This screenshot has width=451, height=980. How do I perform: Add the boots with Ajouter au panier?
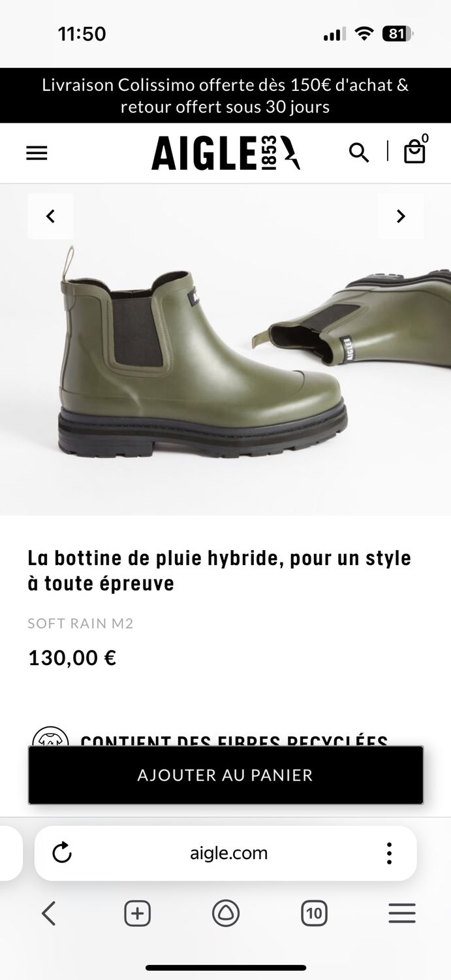tap(226, 775)
